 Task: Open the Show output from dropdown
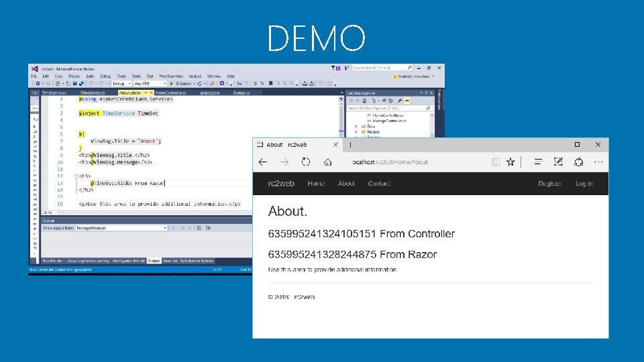point(121,228)
